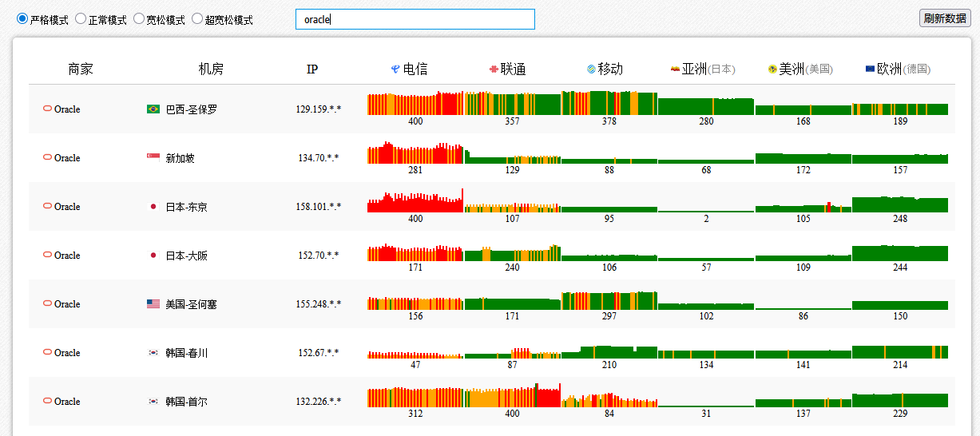Enable 宽松模式 radio option
Screen dimensions: 980x436
(x=139, y=18)
